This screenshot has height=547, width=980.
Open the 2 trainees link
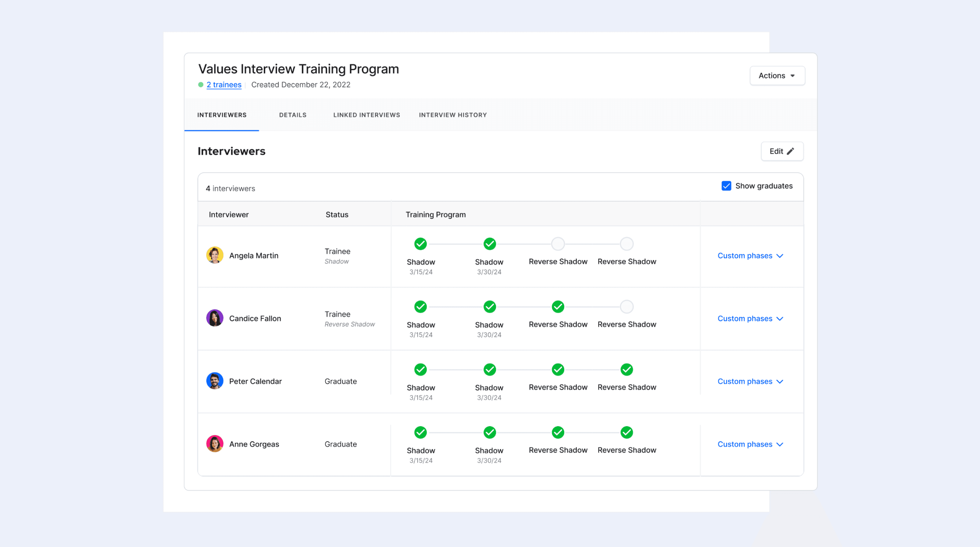(x=224, y=84)
